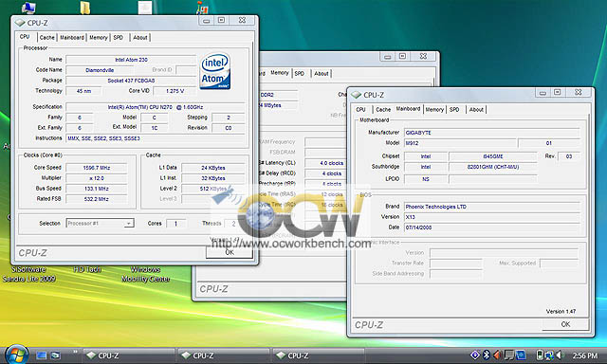This screenshot has height=364, width=607.
Task: Open the blue diamond tray icon
Action: [475, 355]
